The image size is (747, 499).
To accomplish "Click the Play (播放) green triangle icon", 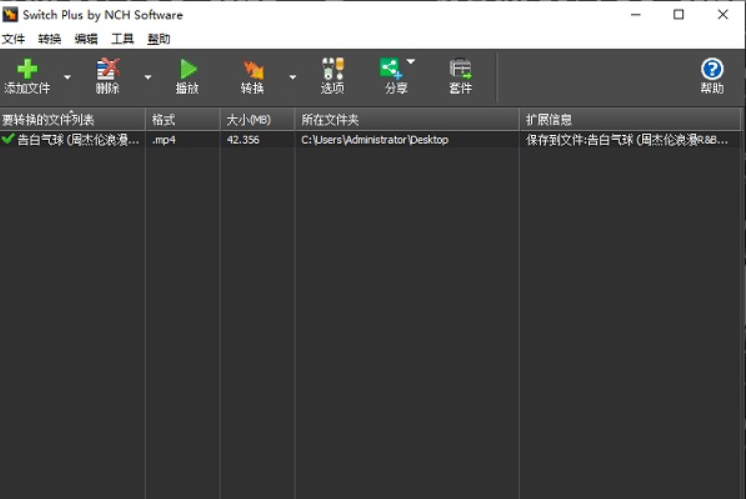I will pos(188,70).
